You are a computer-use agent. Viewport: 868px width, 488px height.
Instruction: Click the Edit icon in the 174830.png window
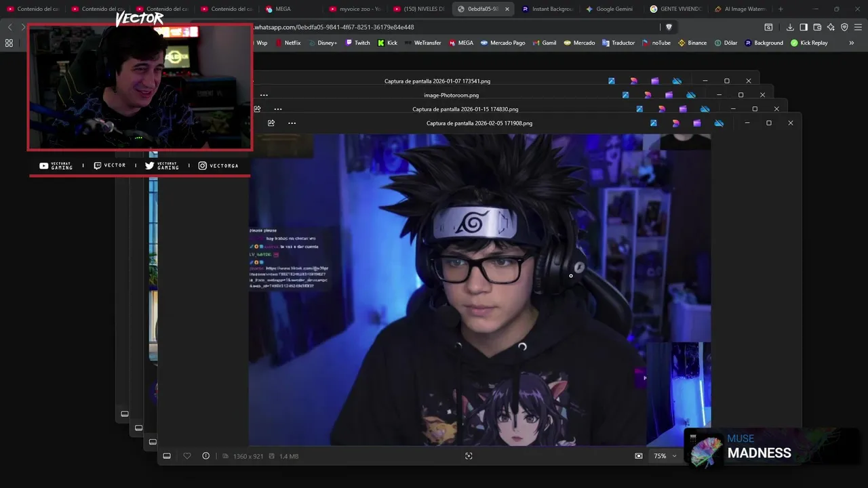point(640,109)
